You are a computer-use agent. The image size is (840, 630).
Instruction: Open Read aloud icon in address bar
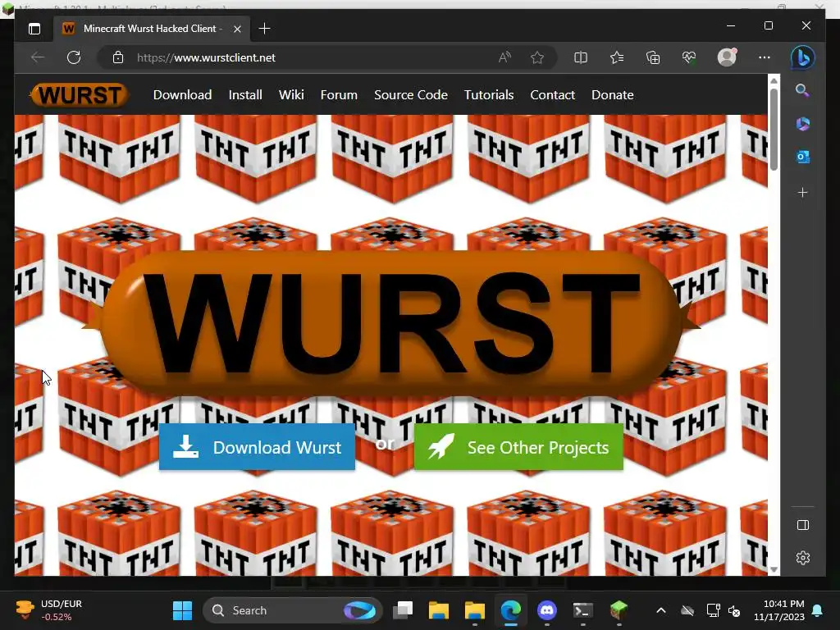(504, 57)
